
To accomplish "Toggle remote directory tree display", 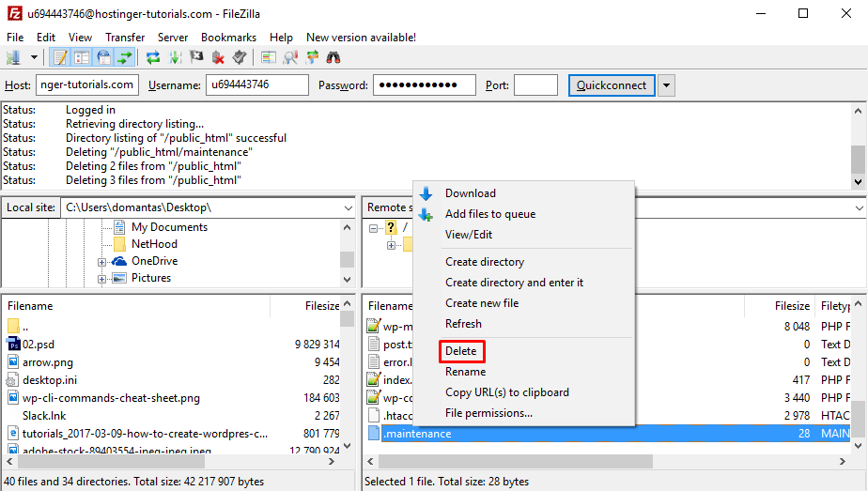I will coord(103,57).
